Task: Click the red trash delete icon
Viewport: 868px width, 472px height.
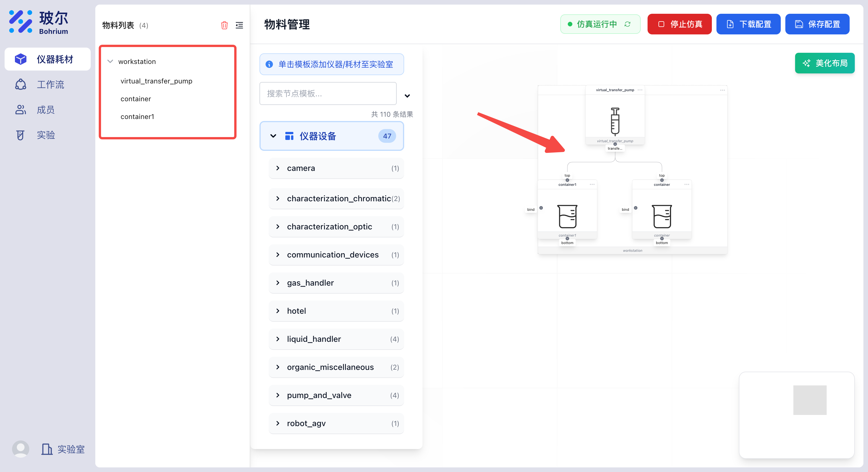Action: (x=224, y=25)
